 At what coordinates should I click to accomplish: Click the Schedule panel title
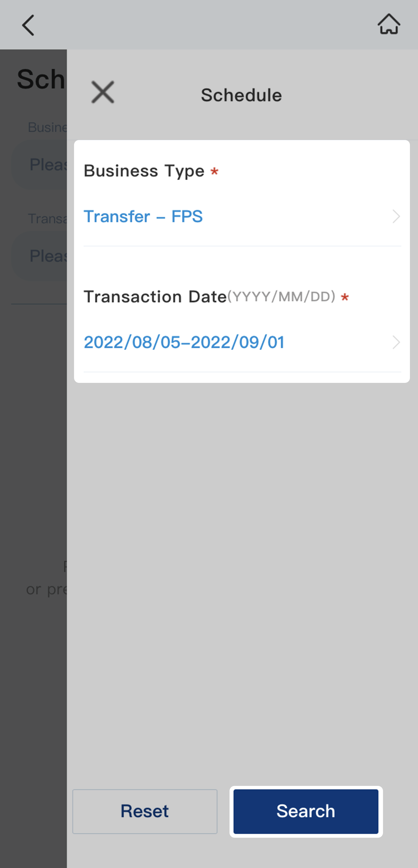point(241,95)
